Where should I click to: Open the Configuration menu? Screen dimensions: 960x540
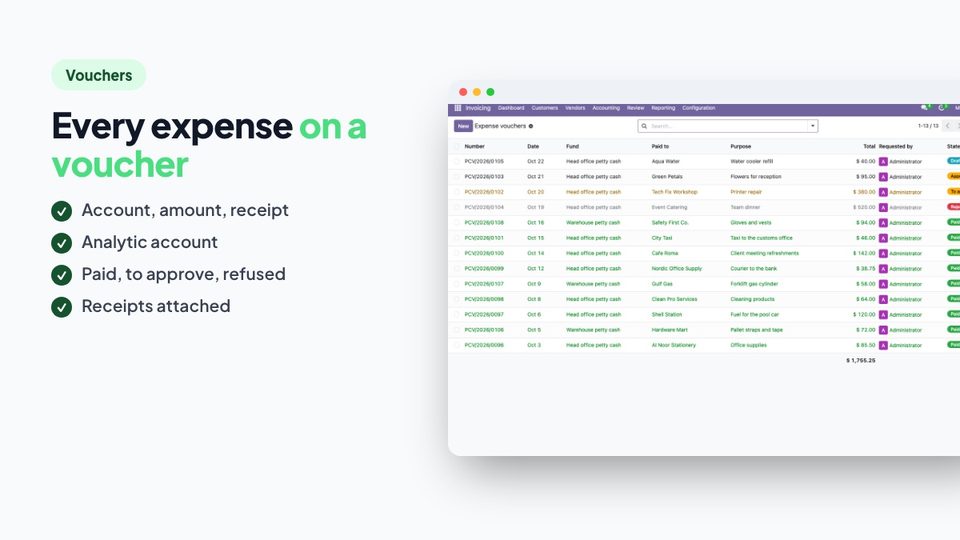pyautogui.click(x=699, y=108)
